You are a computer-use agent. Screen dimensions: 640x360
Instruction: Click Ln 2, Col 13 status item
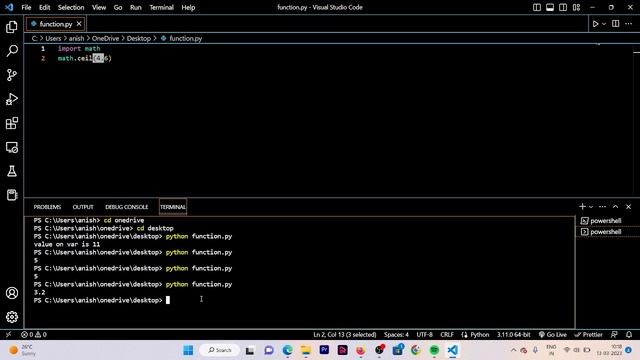coord(344,335)
